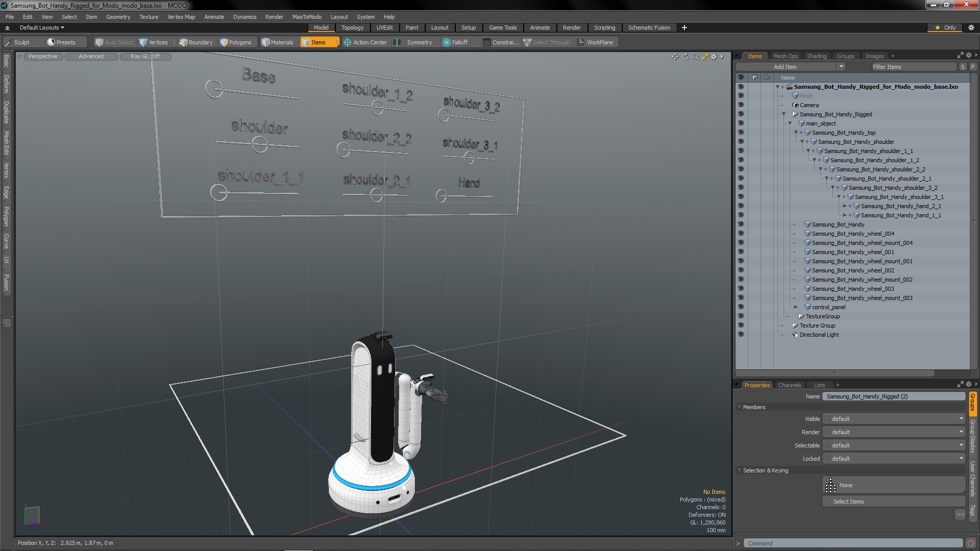Open Default Layouts dropdown

tap(42, 28)
